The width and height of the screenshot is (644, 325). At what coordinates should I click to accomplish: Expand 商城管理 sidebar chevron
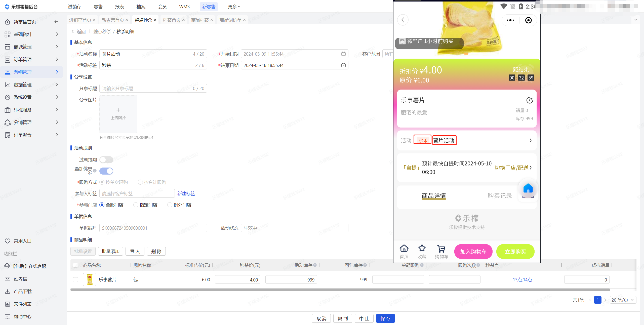57,47
